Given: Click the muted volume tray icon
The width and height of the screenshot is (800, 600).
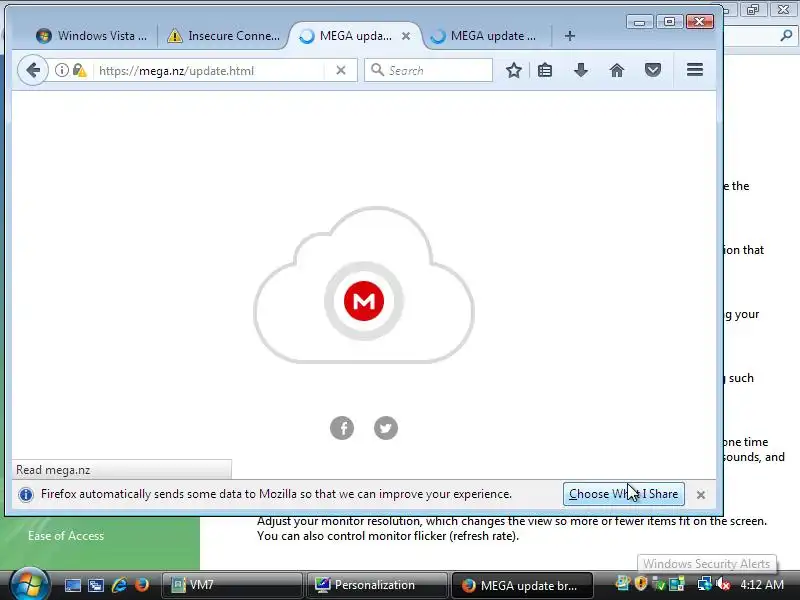Looking at the screenshot, I should click(x=722, y=584).
